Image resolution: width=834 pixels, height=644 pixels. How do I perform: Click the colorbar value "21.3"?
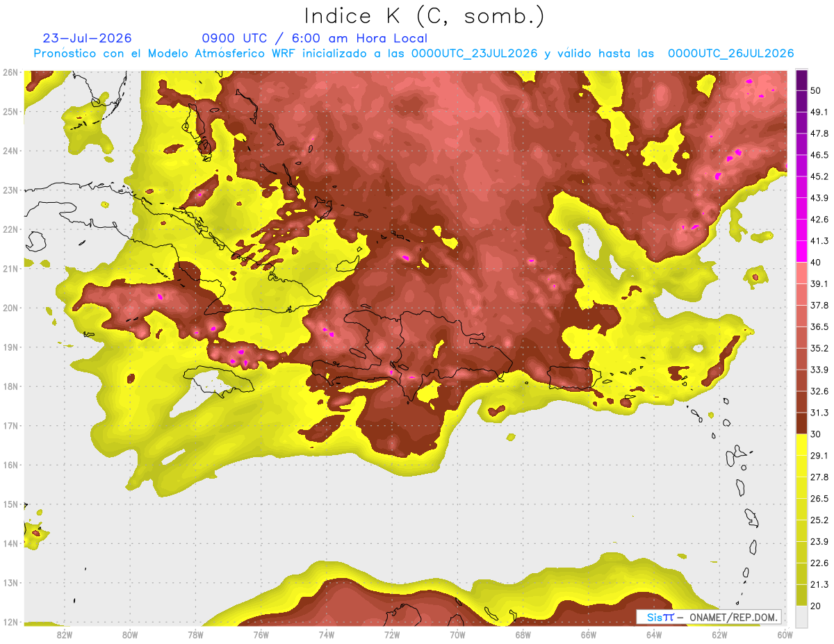point(820,584)
